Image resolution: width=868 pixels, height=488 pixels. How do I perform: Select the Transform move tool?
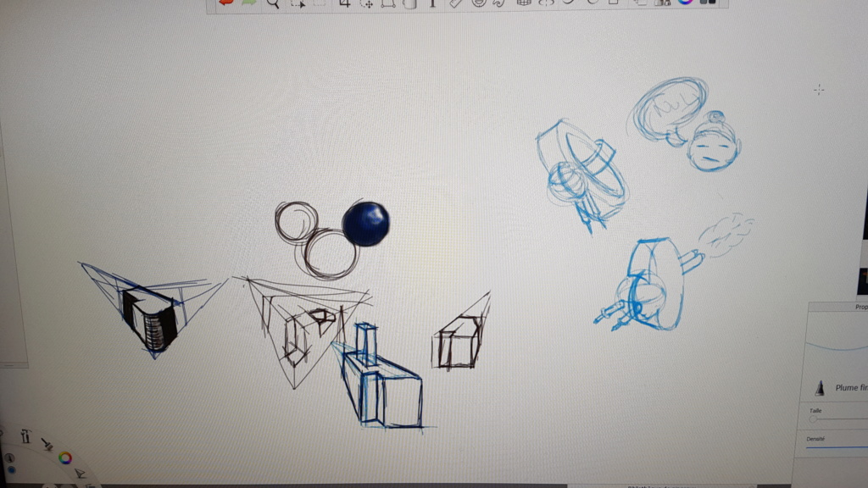(x=366, y=3)
